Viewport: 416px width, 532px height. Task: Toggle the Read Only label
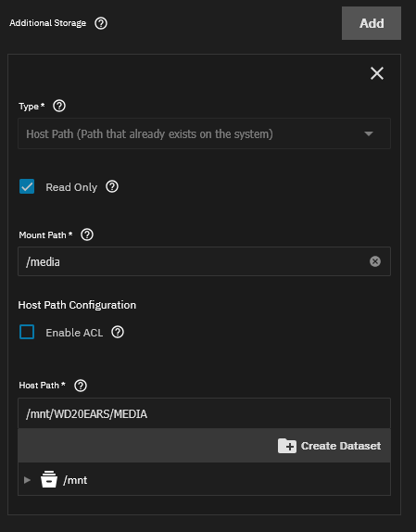71,187
